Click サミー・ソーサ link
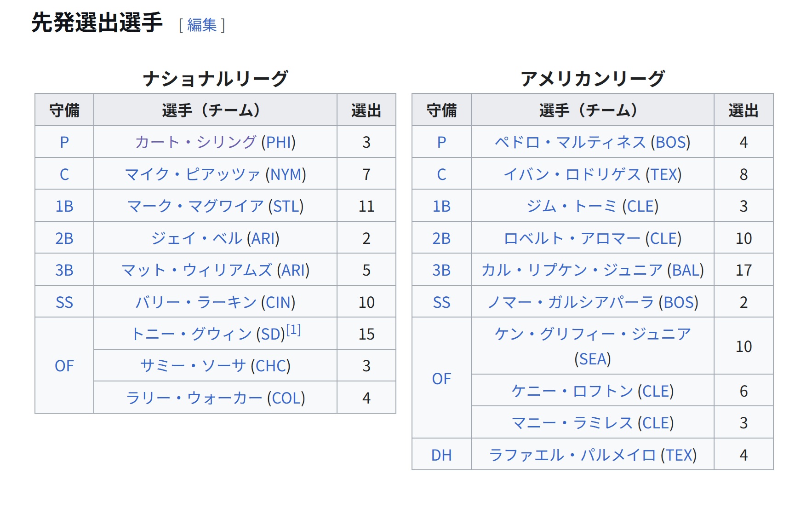This screenshot has width=812, height=508. (x=193, y=366)
